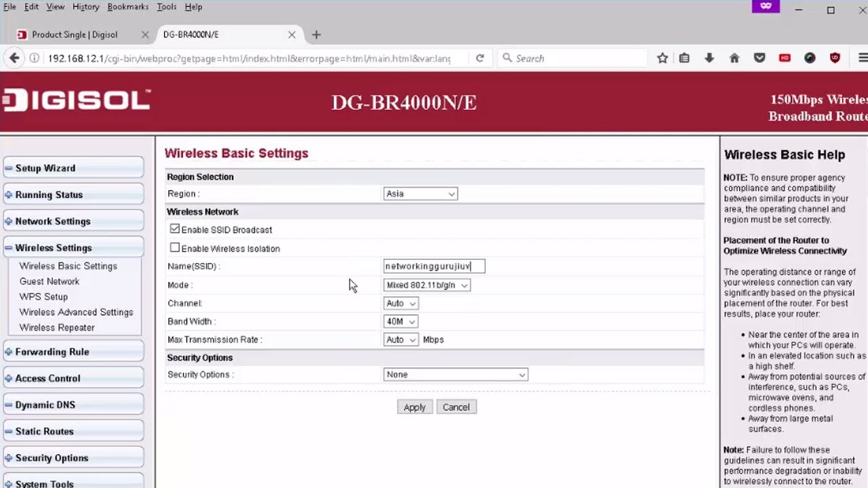The width and height of the screenshot is (868, 488).
Task: Click the Digisol logo
Action: 75,101
